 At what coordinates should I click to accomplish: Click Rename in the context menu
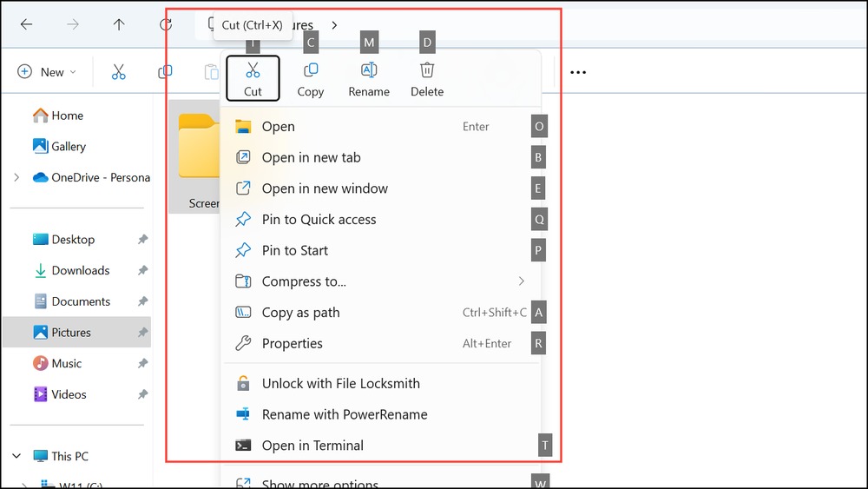point(369,79)
